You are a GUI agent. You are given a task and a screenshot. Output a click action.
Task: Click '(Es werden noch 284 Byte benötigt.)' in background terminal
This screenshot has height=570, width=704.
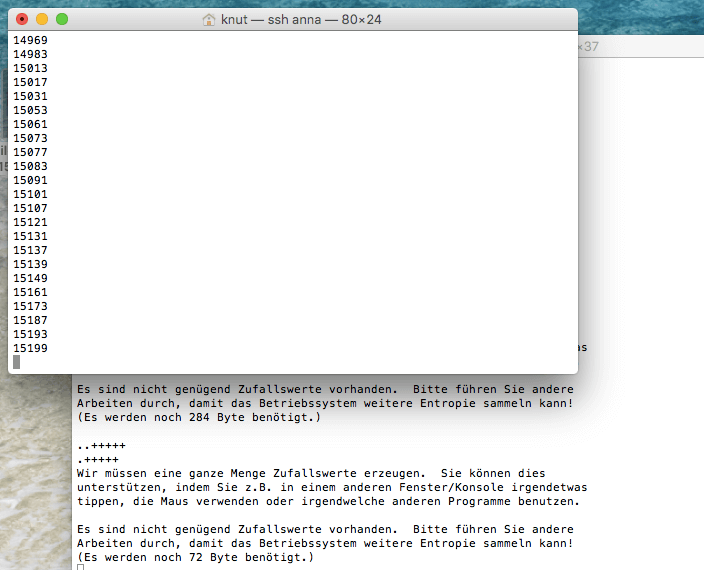(199, 417)
